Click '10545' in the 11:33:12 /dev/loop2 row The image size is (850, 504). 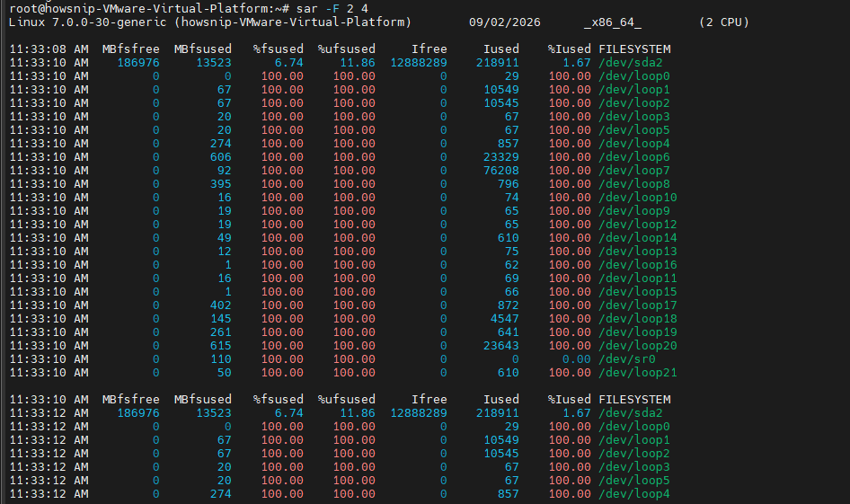tap(500, 454)
